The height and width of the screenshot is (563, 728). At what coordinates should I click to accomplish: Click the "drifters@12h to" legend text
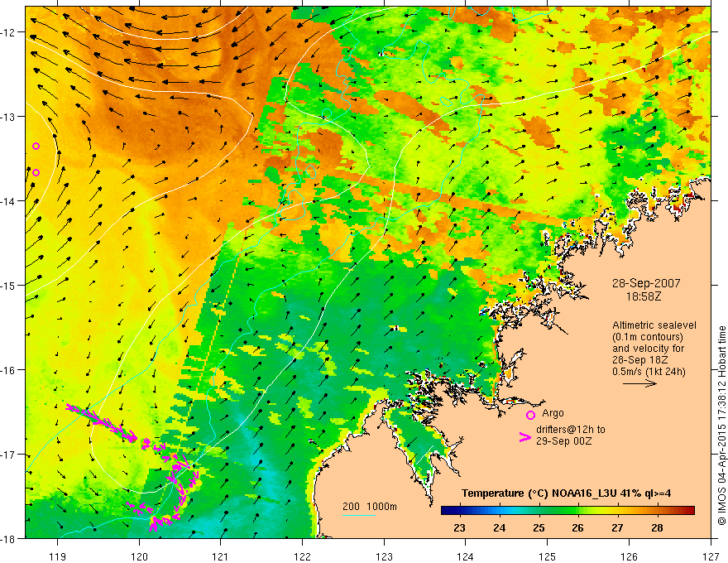pos(571,430)
